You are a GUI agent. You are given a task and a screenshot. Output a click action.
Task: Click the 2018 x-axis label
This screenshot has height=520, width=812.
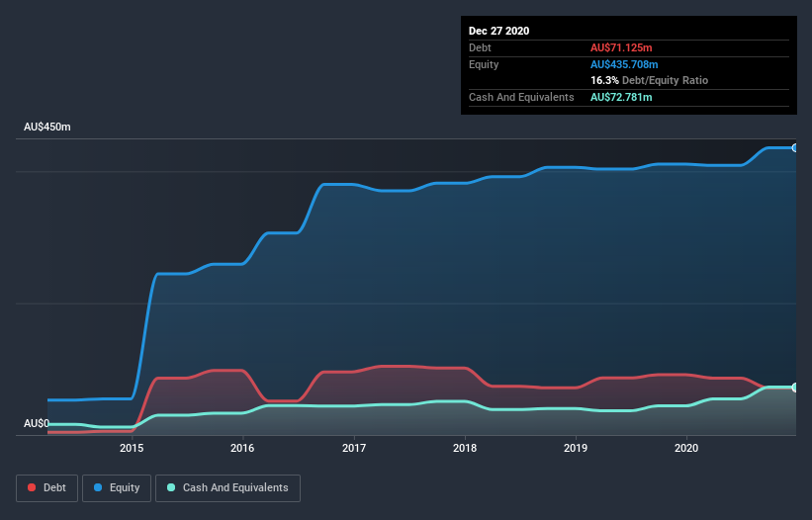(465, 448)
